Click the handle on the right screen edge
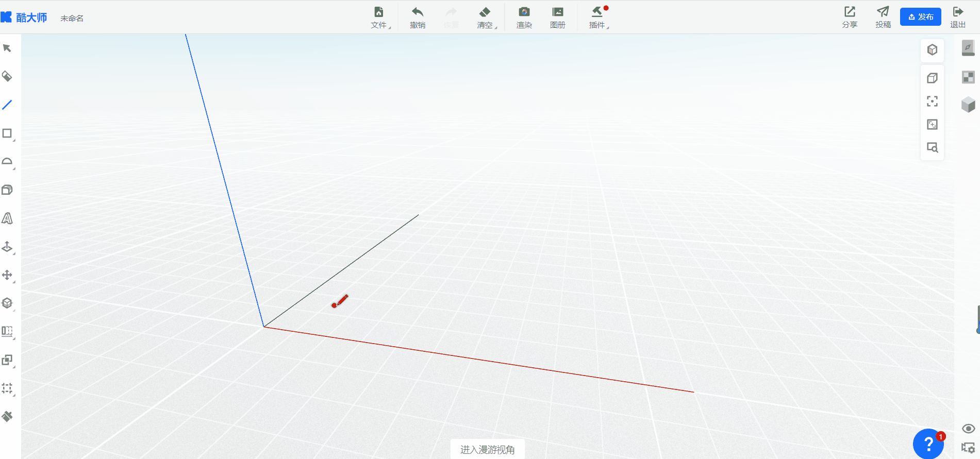Image resolution: width=980 pixels, height=459 pixels. [x=978, y=319]
